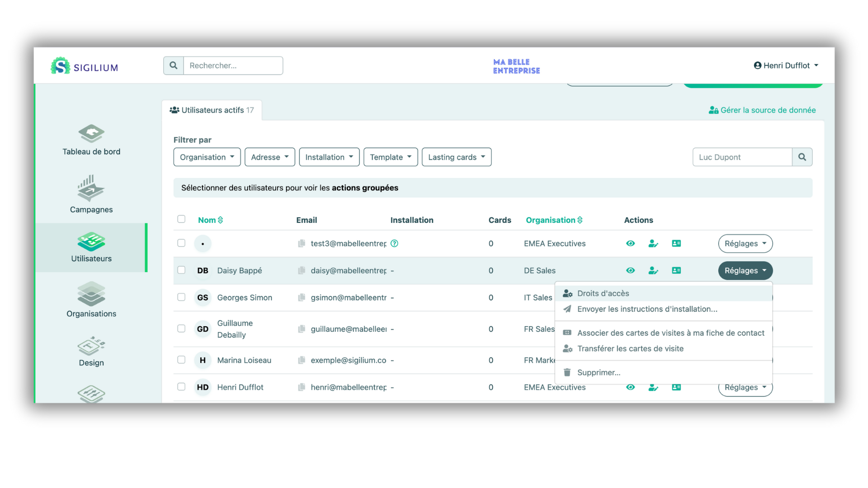Copy Georges Simon's email with the copy icon

pos(302,298)
